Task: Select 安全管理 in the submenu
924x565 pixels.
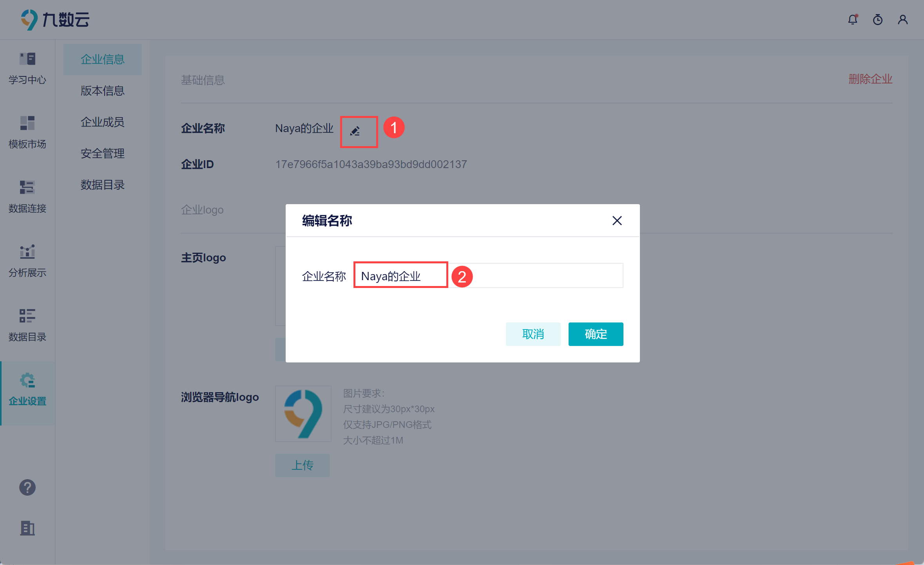Action: [x=103, y=154]
